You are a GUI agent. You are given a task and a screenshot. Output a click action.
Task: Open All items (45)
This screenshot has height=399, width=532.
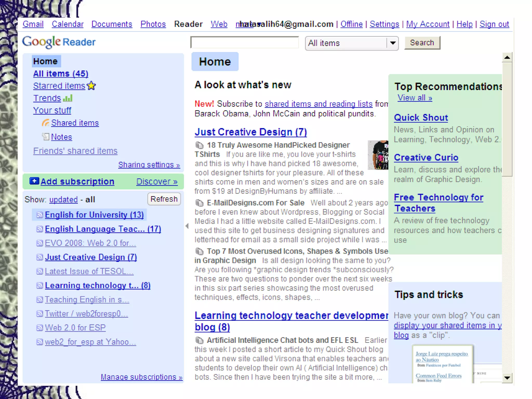click(x=61, y=74)
